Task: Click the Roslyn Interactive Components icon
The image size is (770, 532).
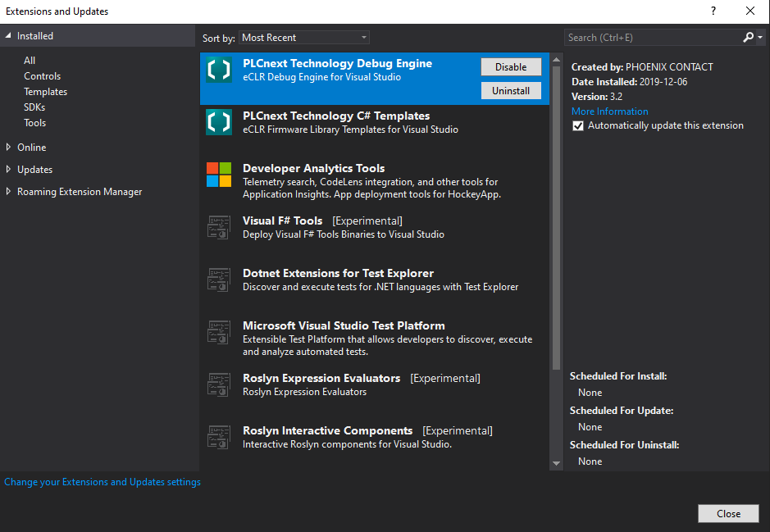Action: click(219, 437)
